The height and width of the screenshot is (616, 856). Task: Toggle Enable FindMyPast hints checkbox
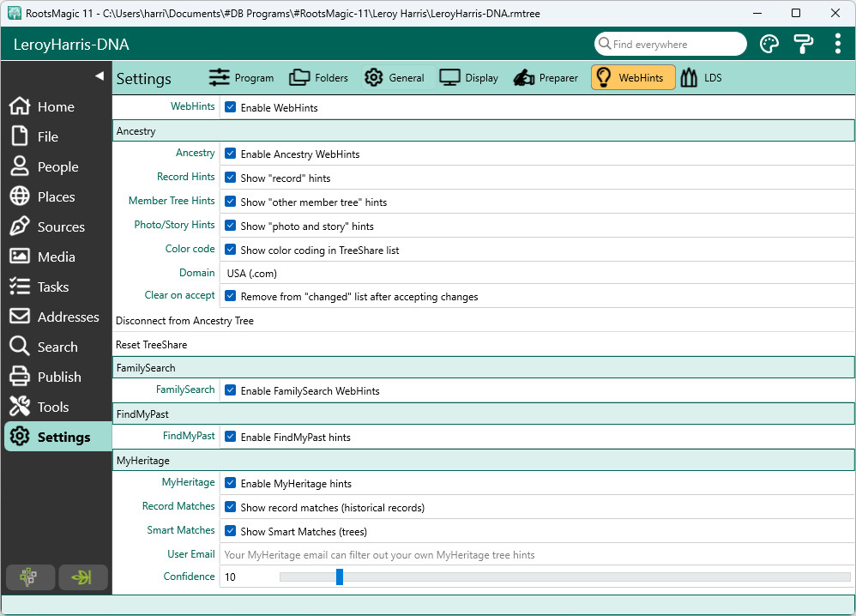(231, 437)
